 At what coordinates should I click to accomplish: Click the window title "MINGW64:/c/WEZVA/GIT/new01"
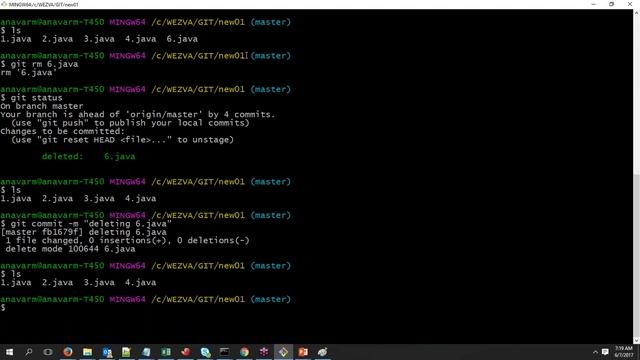point(43,4)
